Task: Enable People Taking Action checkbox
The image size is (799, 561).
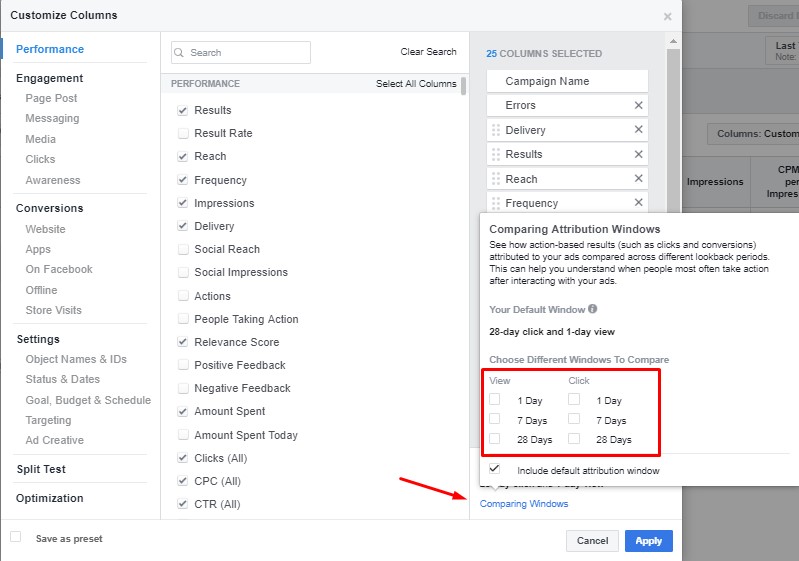Action: (x=182, y=319)
